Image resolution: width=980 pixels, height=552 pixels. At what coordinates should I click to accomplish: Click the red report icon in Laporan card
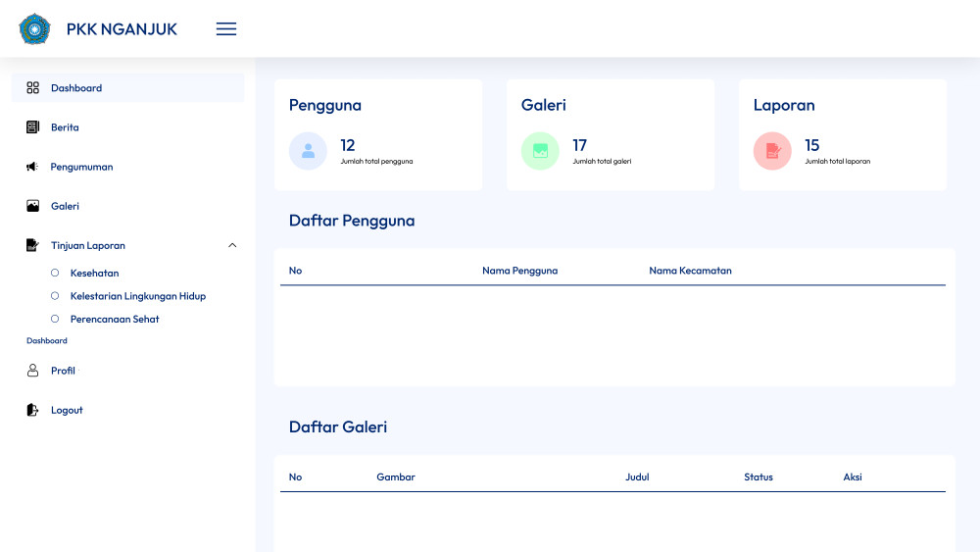click(x=772, y=151)
